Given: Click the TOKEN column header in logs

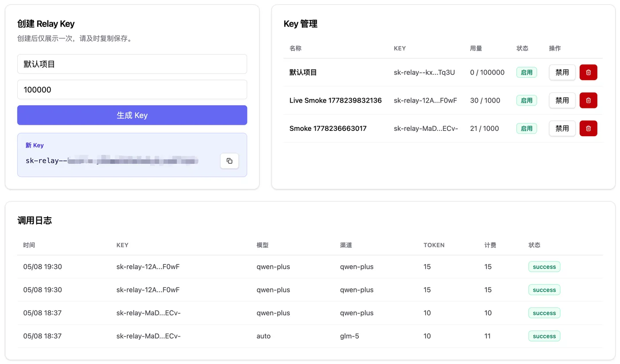Looking at the screenshot, I should (x=434, y=245).
